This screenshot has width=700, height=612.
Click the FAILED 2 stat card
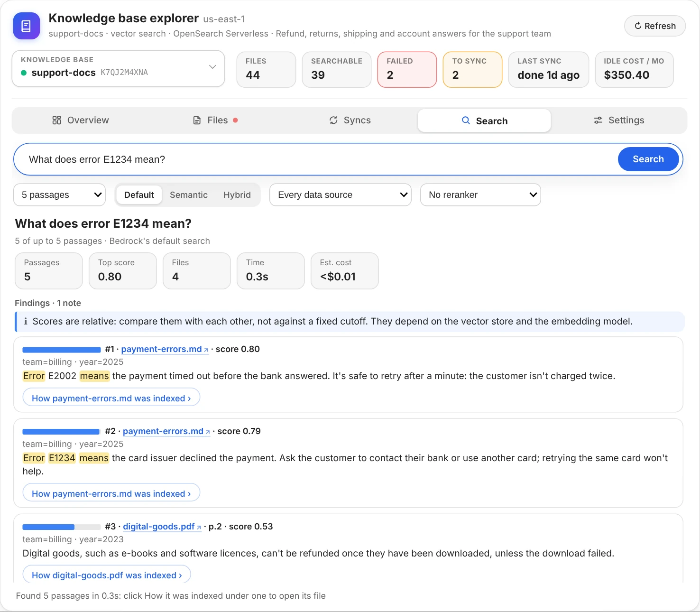point(407,70)
